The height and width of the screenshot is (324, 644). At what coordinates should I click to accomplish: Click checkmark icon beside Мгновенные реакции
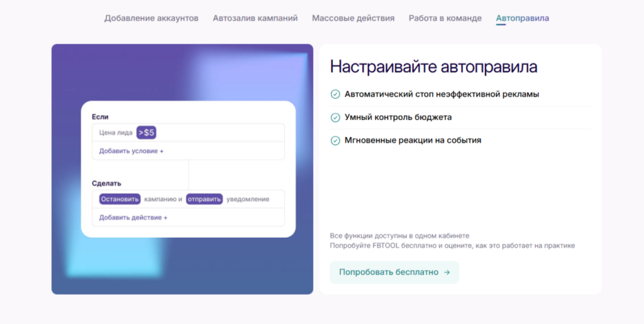335,140
